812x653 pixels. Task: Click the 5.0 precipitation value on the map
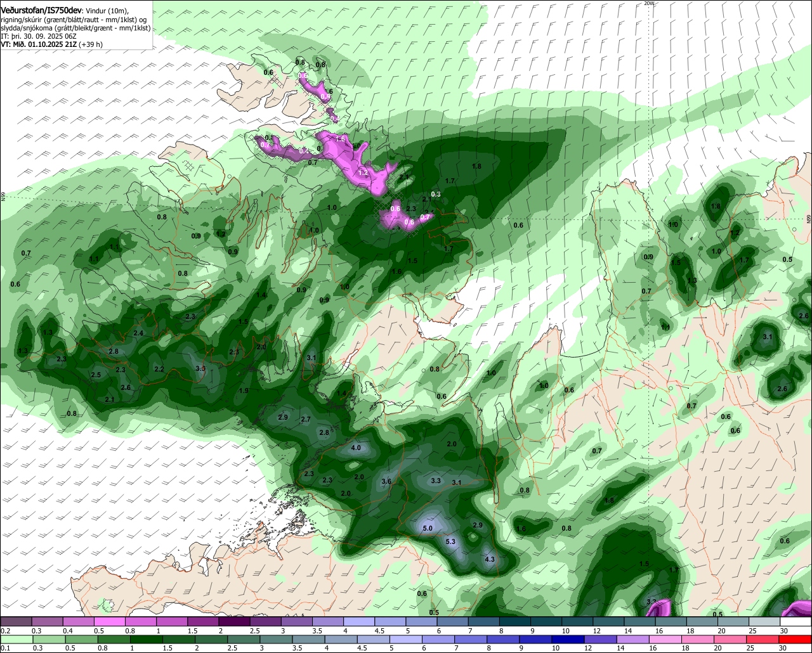[428, 528]
